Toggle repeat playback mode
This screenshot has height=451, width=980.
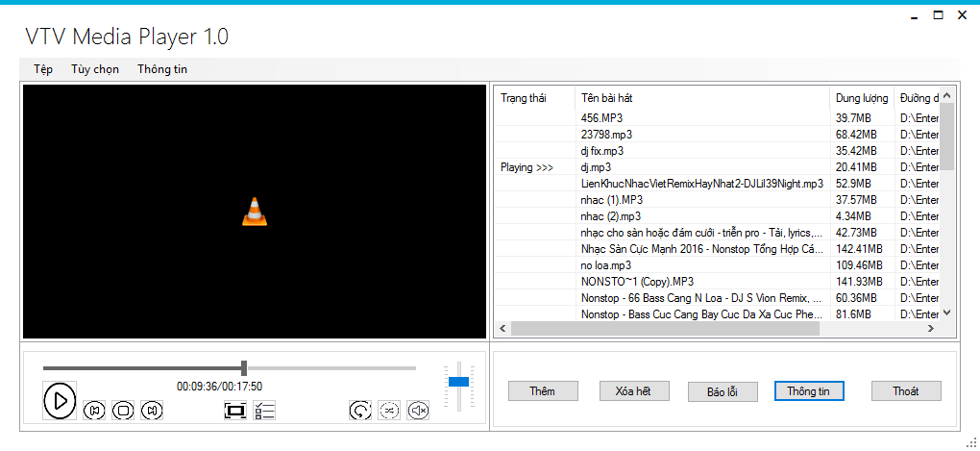pos(359,411)
